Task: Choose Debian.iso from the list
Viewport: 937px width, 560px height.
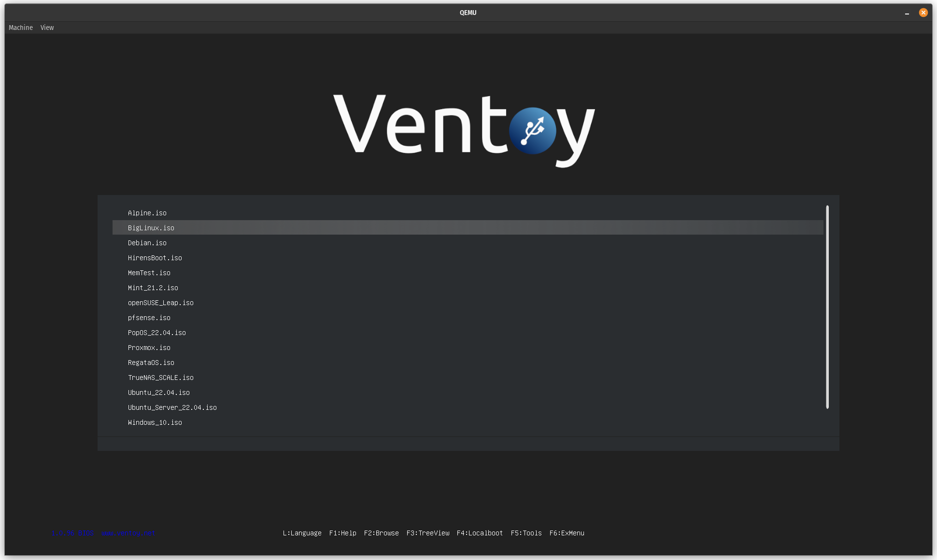Action: pos(468,243)
